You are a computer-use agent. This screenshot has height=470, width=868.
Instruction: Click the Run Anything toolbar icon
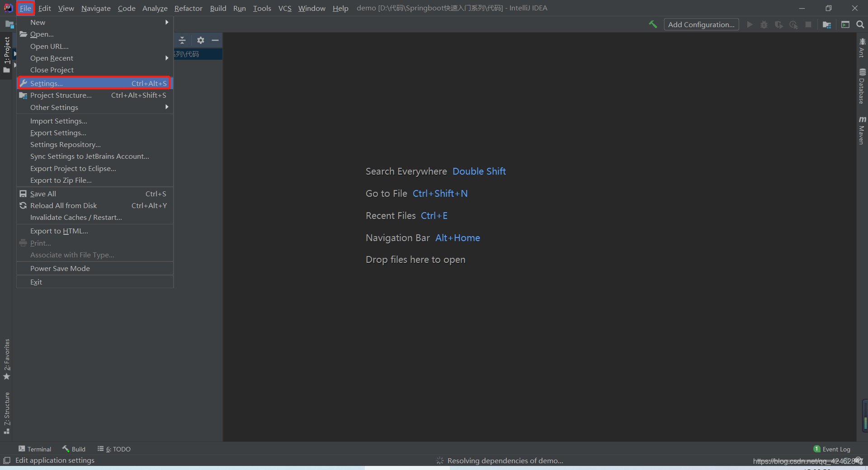(x=845, y=24)
